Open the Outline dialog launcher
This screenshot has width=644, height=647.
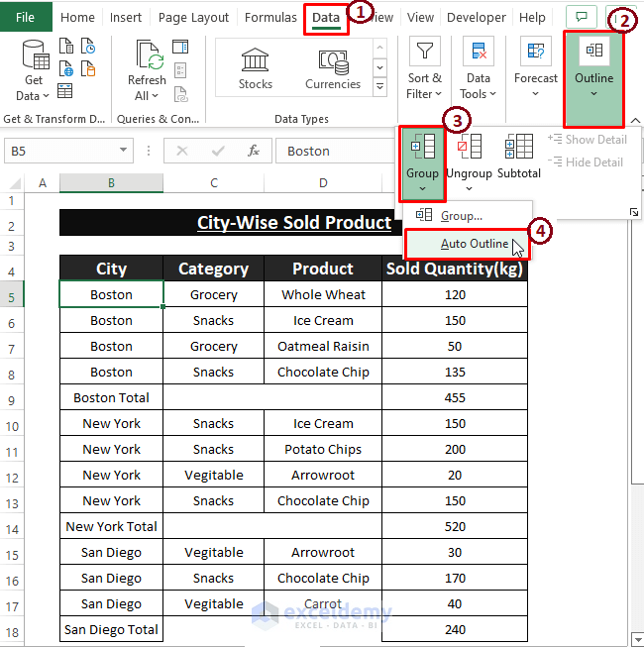[634, 212]
